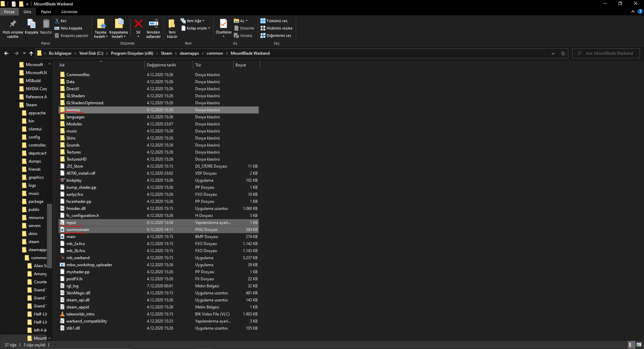
Task: Click Yolu kopyala copy path
Action: [68, 28]
